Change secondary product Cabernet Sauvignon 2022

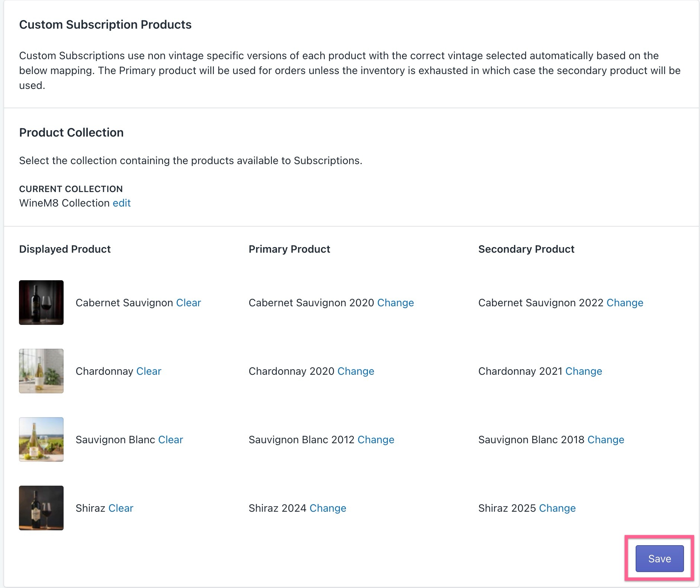pyautogui.click(x=625, y=303)
